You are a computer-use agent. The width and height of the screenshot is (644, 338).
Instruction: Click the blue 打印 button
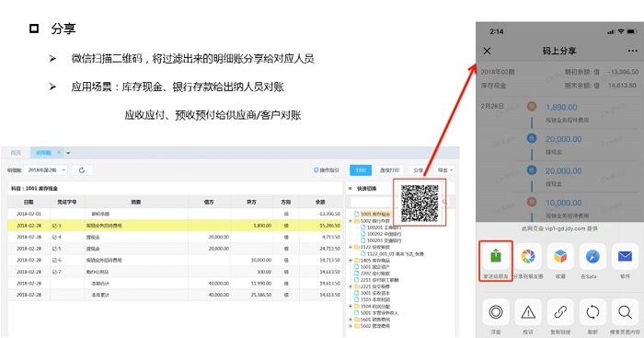(x=361, y=170)
